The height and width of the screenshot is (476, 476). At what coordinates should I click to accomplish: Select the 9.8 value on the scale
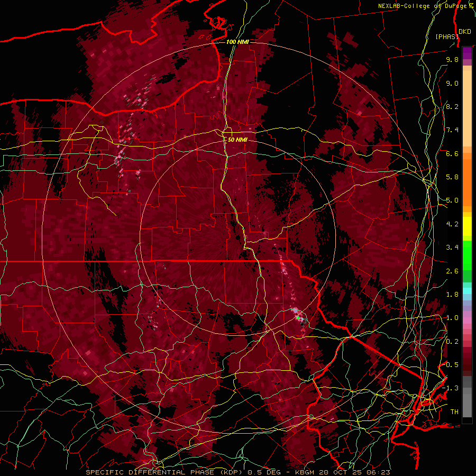click(452, 59)
